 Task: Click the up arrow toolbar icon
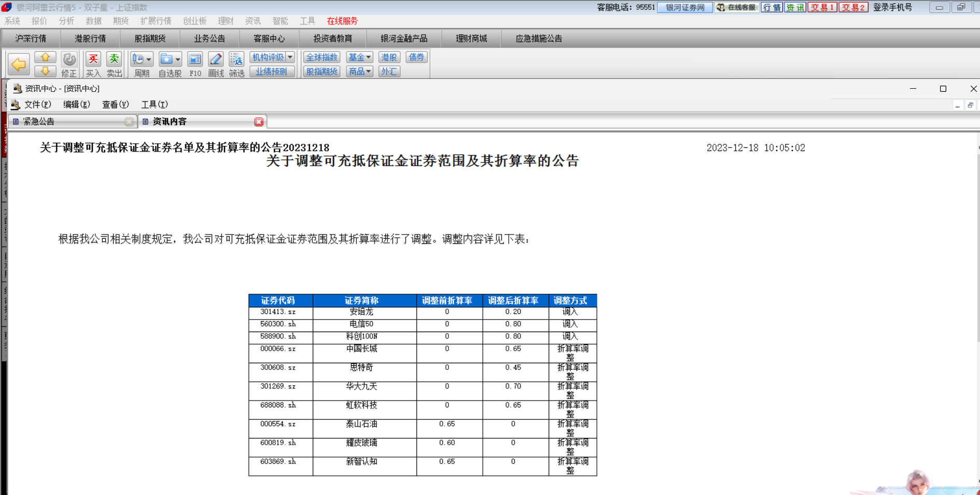[x=45, y=58]
